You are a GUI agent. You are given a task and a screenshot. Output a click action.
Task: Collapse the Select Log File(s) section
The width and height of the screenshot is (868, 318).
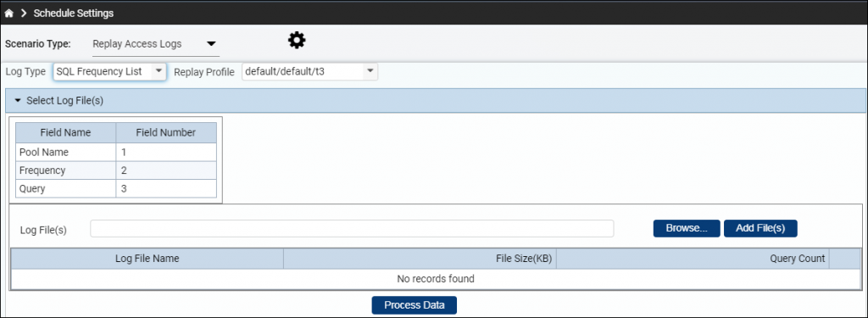17,101
